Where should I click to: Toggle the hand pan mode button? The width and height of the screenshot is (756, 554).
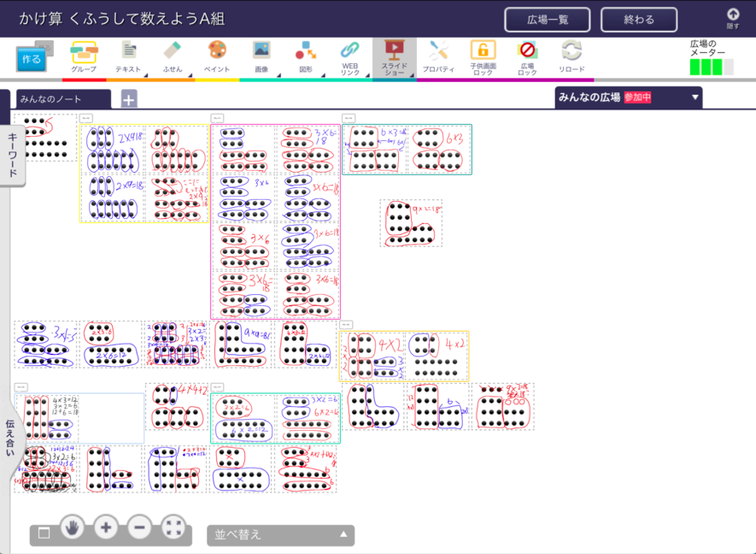[x=72, y=528]
